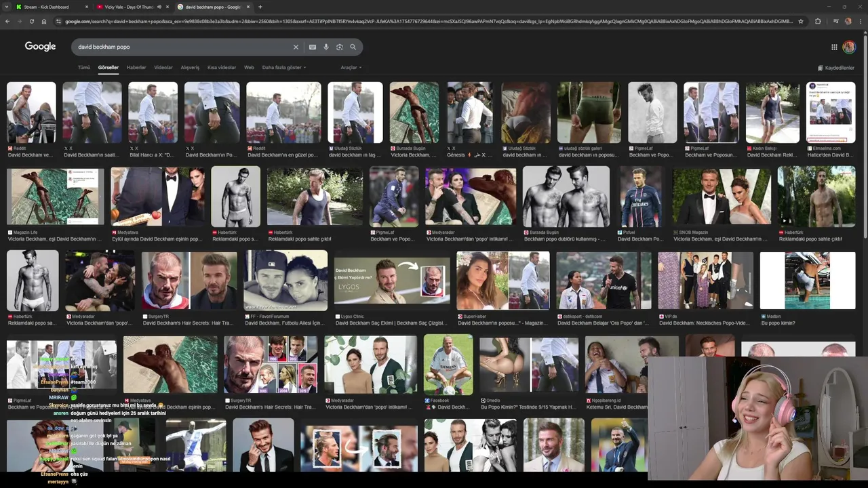Open a new browser tab with plus
This screenshot has height=488, width=868.
[260, 7]
